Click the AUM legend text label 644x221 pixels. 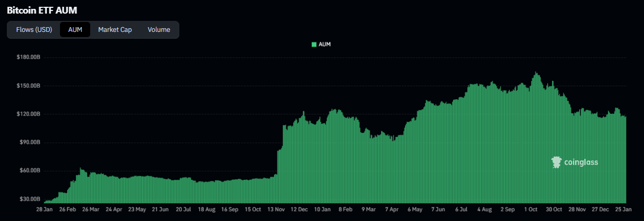(324, 44)
